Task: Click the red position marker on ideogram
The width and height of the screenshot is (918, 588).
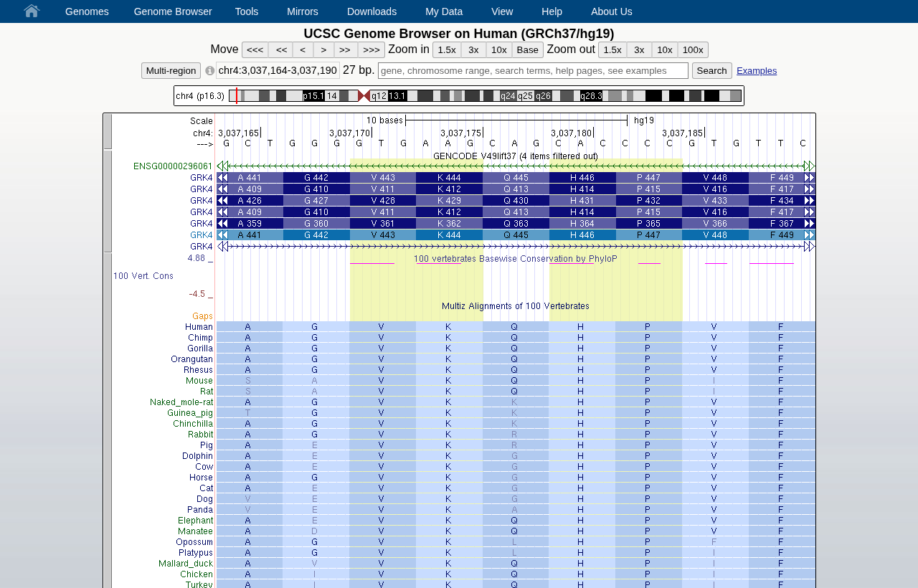Action: pos(237,96)
